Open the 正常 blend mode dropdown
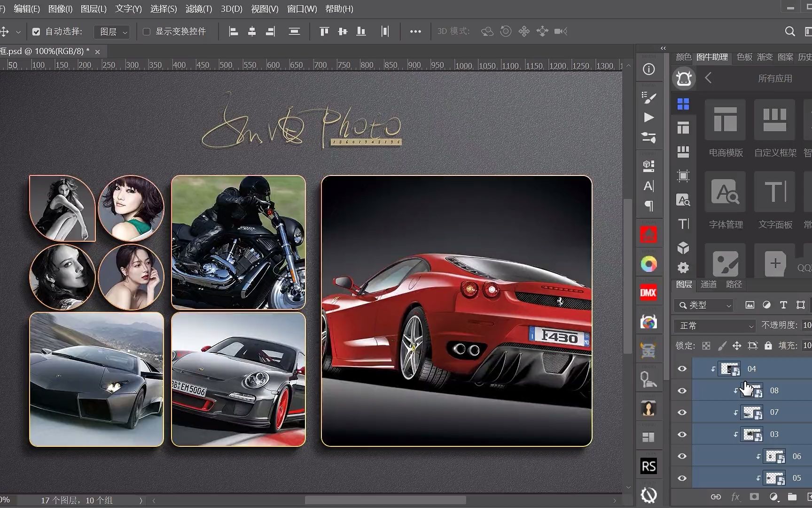The width and height of the screenshot is (812, 508). [x=714, y=325]
